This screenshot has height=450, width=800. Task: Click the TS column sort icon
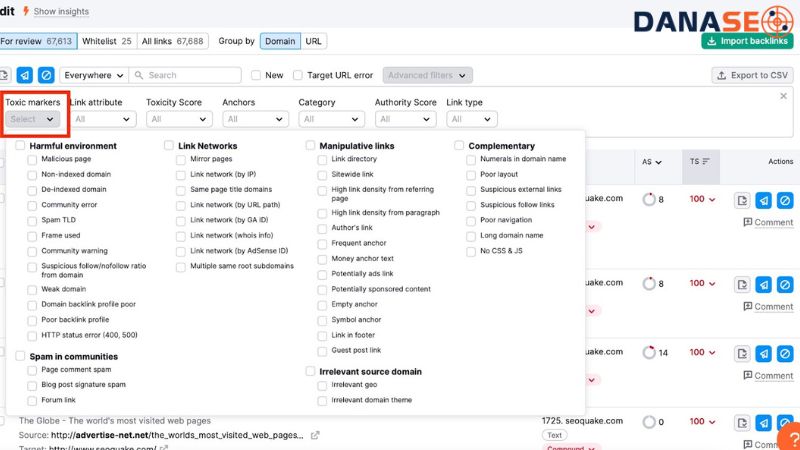[x=705, y=161]
